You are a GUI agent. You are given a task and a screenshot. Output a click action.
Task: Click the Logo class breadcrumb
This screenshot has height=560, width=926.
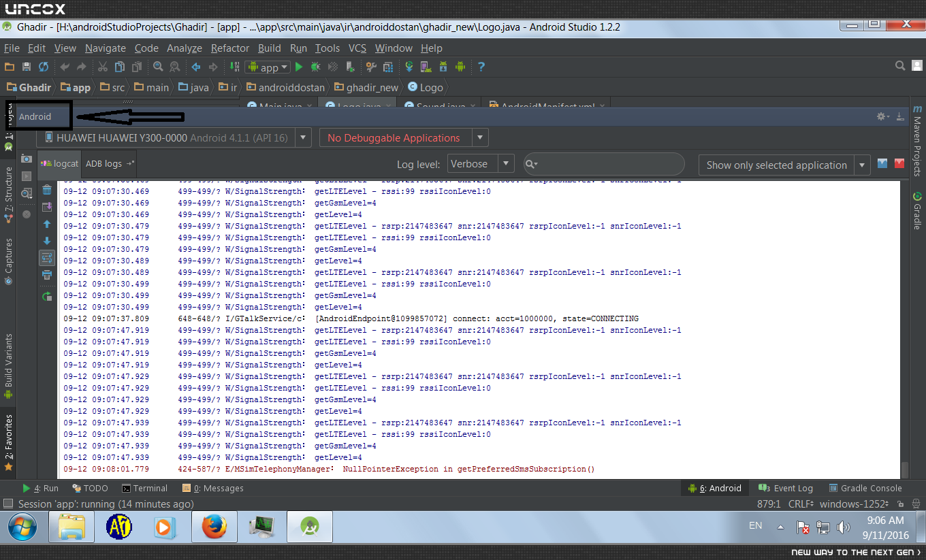click(x=426, y=87)
